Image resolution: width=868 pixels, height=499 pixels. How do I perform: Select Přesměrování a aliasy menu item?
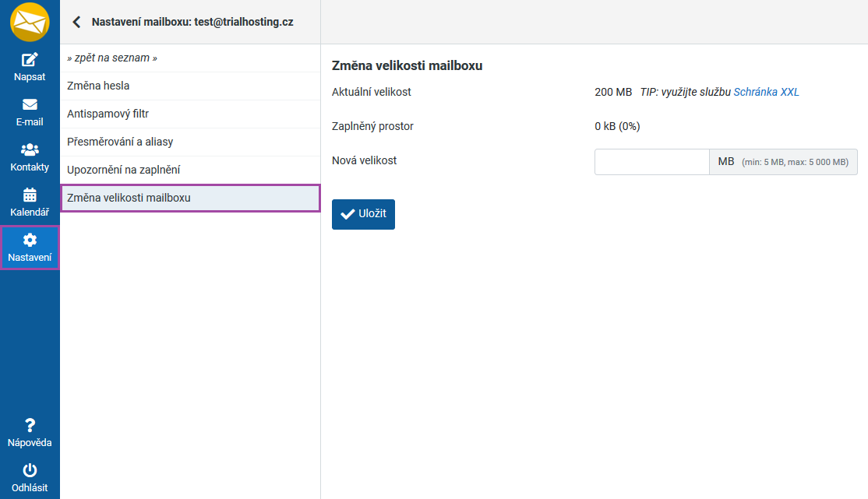(x=120, y=142)
